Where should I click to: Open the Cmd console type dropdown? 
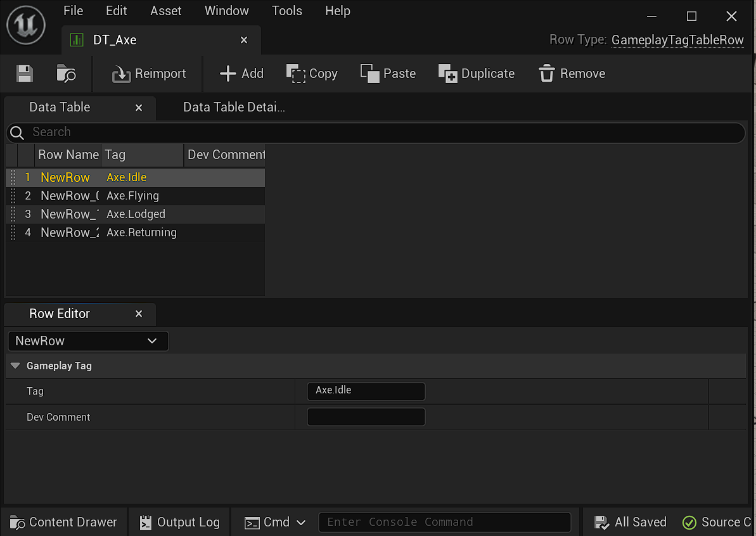tap(275, 522)
